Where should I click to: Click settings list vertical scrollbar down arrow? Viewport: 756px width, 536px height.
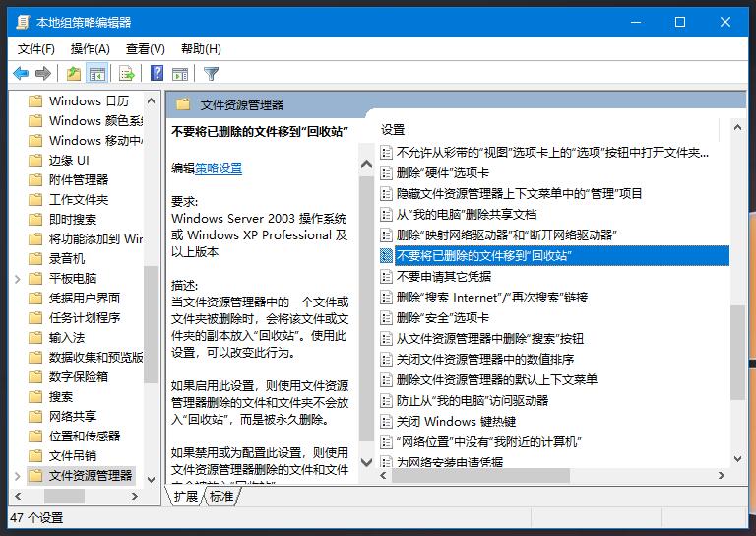(737, 460)
